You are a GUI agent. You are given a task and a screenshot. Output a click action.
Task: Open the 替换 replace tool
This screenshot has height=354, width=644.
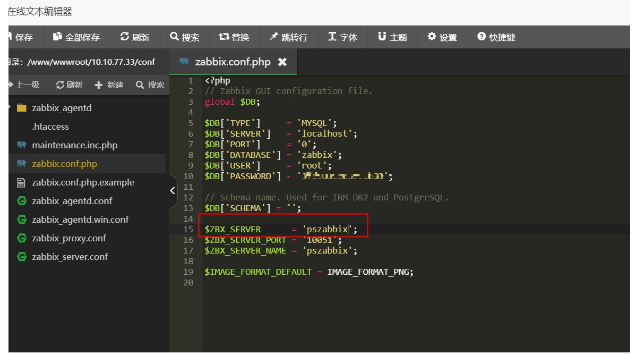234,37
